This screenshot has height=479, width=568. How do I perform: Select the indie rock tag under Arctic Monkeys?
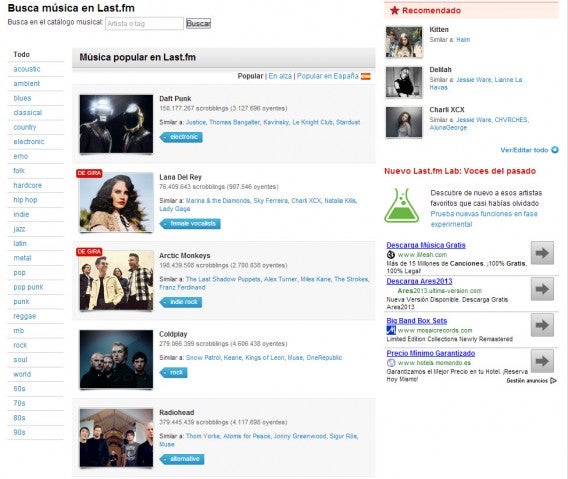pos(181,302)
